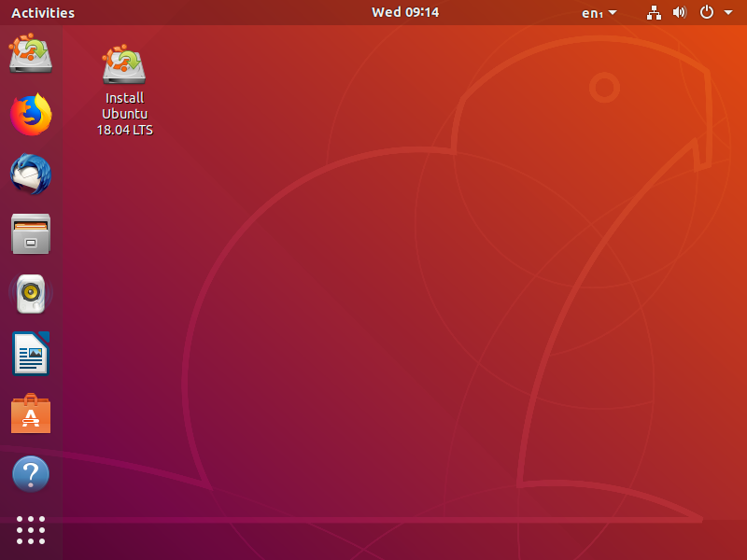The image size is (747, 560).
Task: Expand the system menu arrow beside power
Action: point(727,13)
